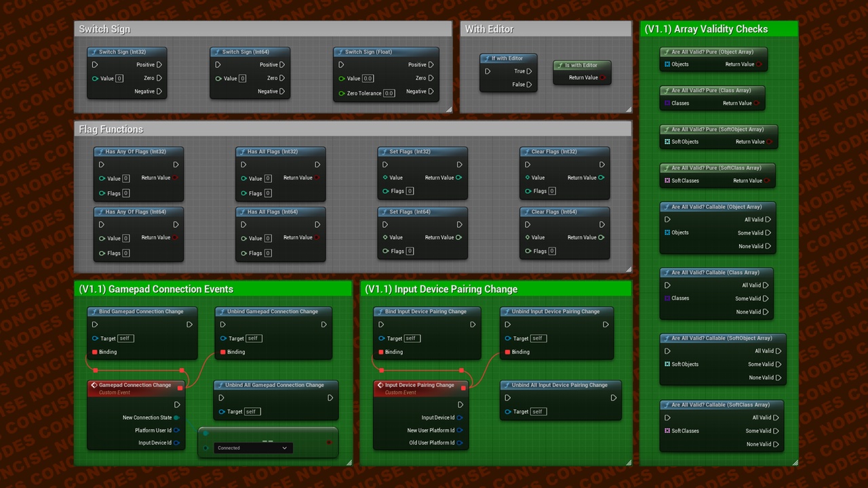
Task: Select the Flag Functions comment box title
Action: tap(111, 129)
